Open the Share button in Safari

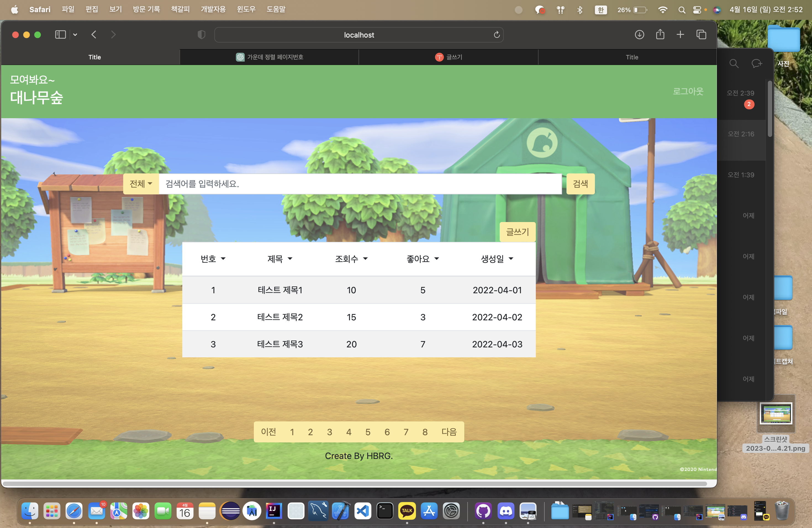[660, 35]
